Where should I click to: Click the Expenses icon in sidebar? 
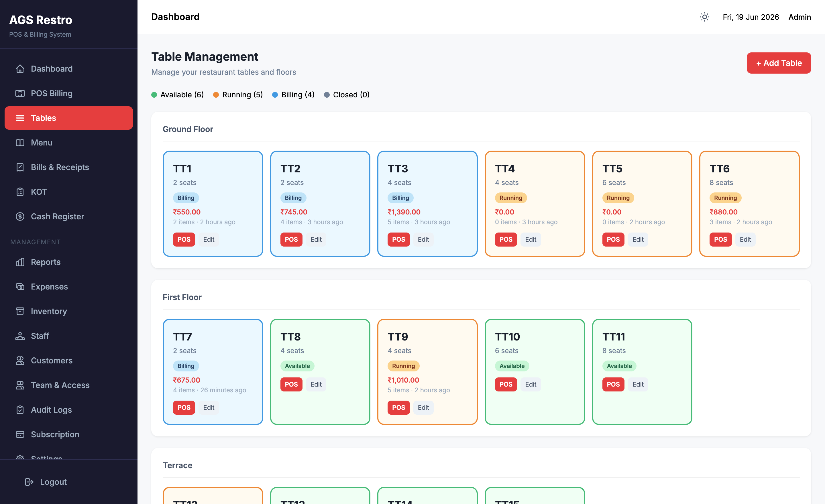[x=20, y=287]
